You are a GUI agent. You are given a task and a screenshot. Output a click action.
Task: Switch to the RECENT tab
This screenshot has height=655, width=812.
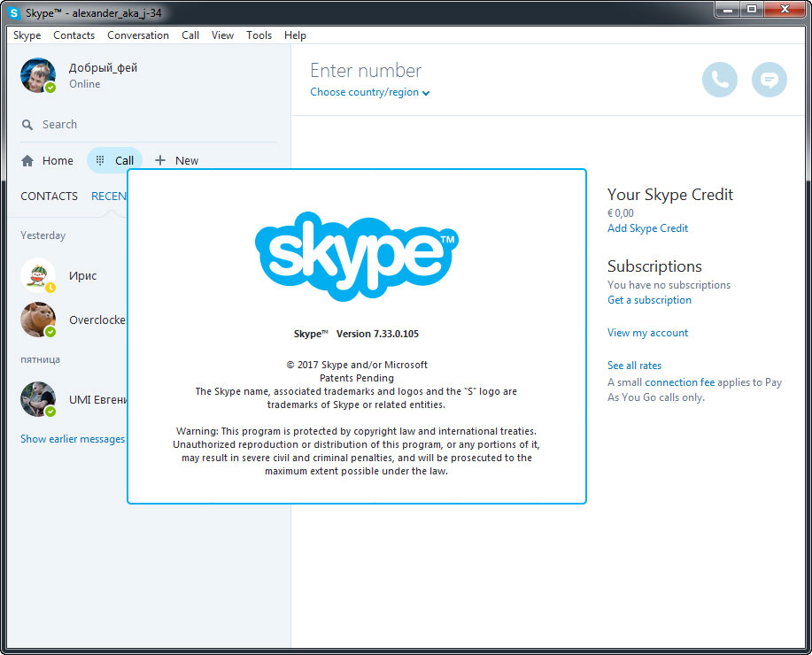[109, 196]
